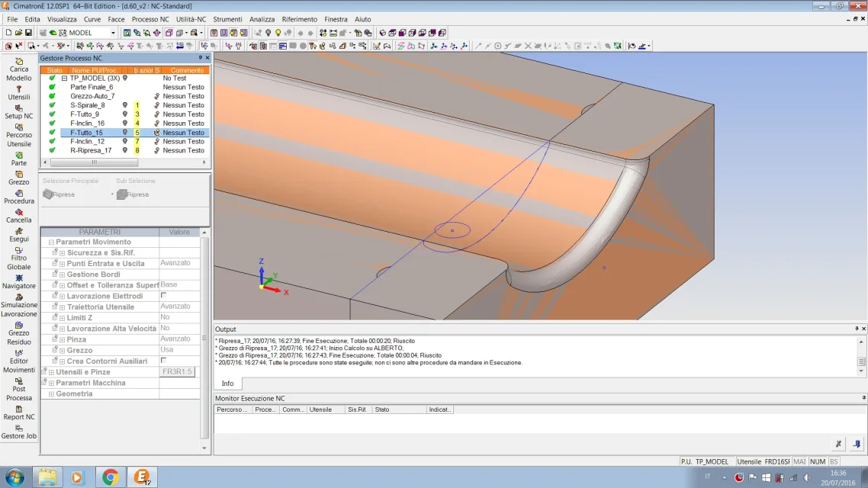Click the horizontal scrollbar in Gestore Processo NC
Screen dimensions: 868x488
click(94, 162)
